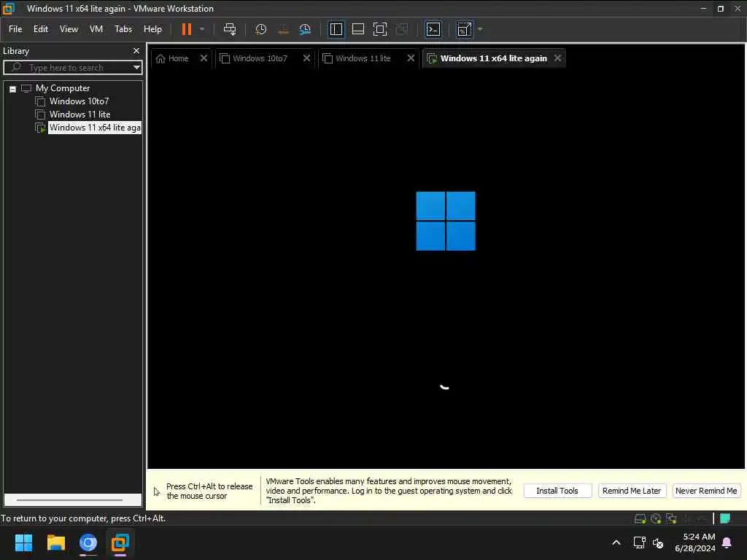Toggle the thumbnail bar view
This screenshot has height=560, width=747.
[x=357, y=29]
